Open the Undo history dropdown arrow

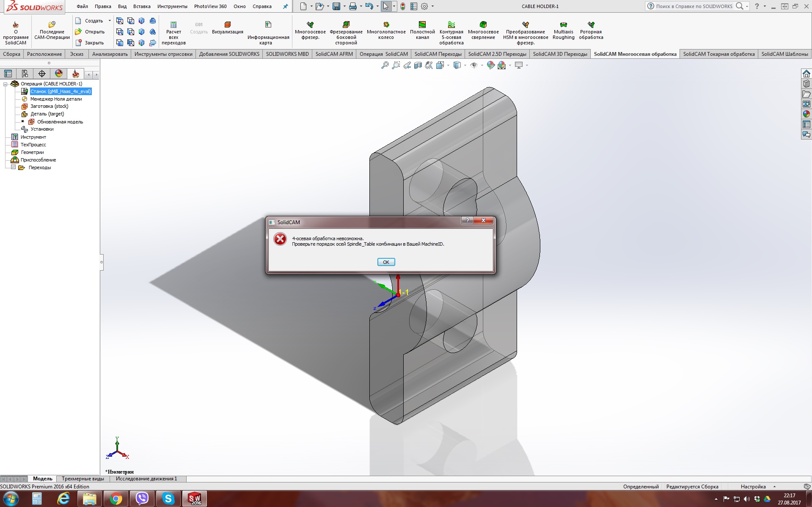tap(377, 6)
